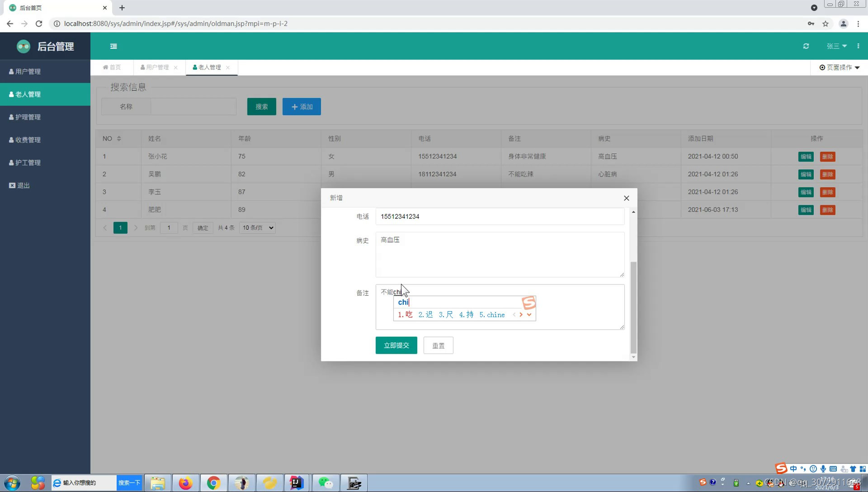The image size is (868, 492).
Task: Open the vertical dots menu in header
Action: 858,46
